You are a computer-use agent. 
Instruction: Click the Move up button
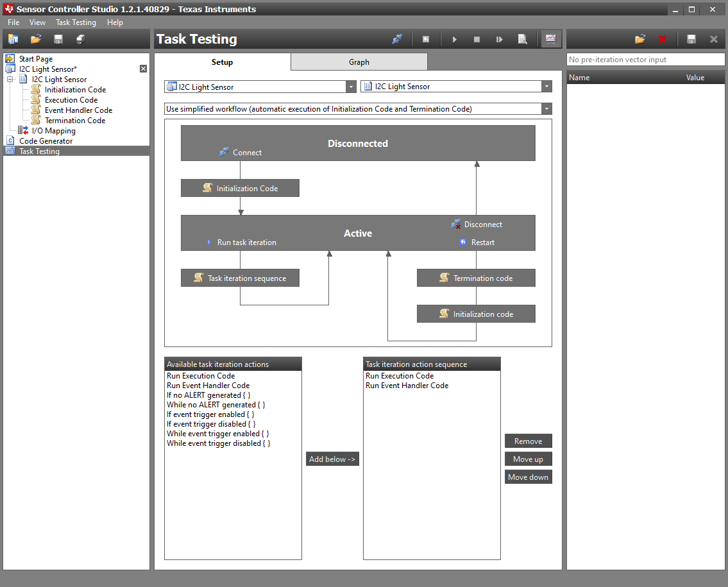click(x=529, y=459)
